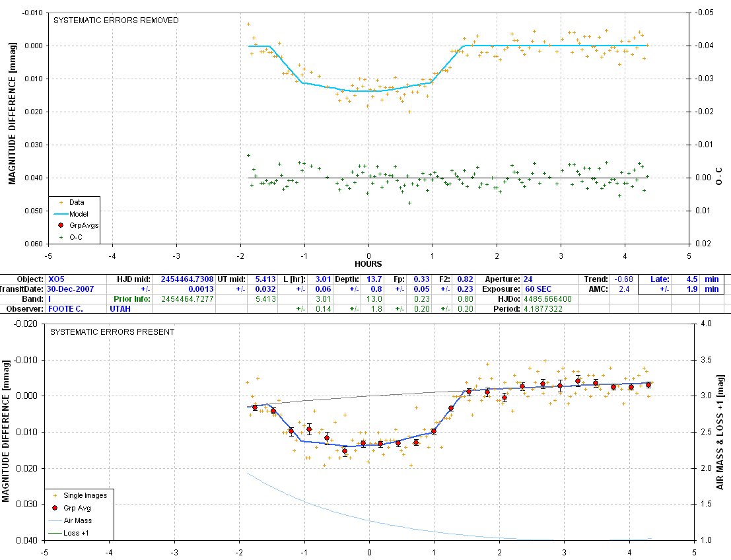Click the SYSTEMATIC ERRORS REMOVED chart title
Screen dimensions: 731x560
tap(116, 20)
